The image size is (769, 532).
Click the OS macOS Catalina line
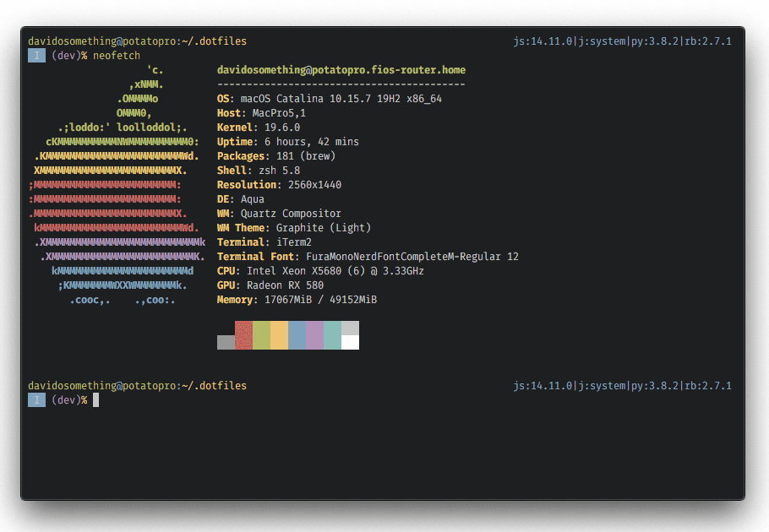tap(330, 99)
